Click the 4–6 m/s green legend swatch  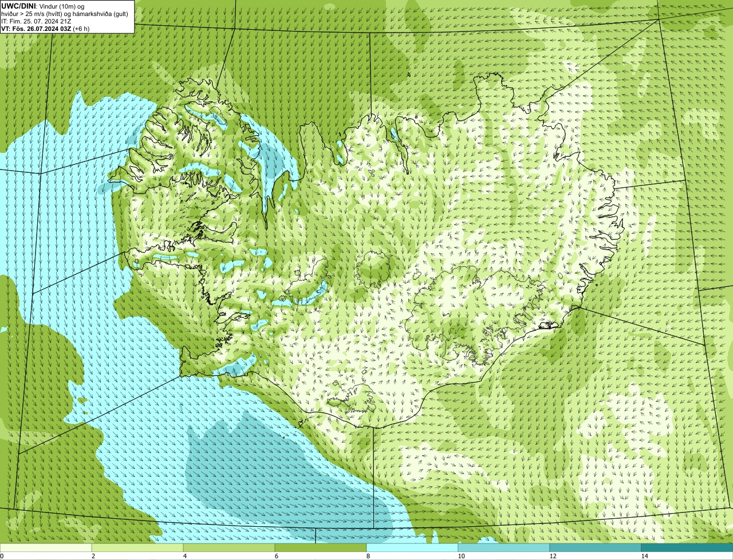click(230, 547)
